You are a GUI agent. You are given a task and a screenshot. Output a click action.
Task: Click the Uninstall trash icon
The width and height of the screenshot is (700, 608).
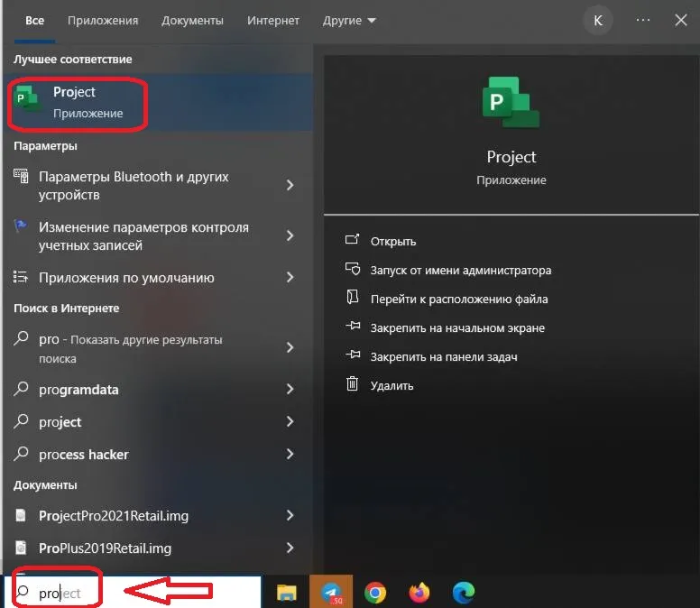click(x=352, y=383)
